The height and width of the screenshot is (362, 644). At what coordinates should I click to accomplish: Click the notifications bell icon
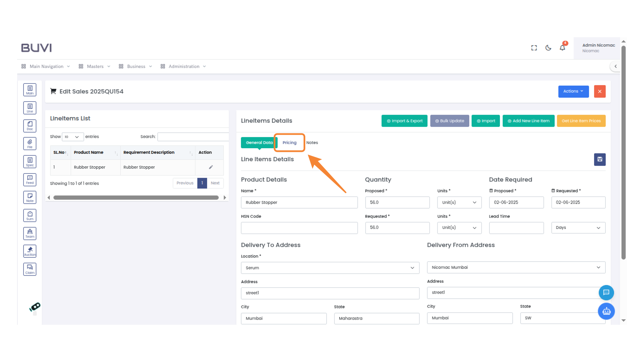coord(562,48)
